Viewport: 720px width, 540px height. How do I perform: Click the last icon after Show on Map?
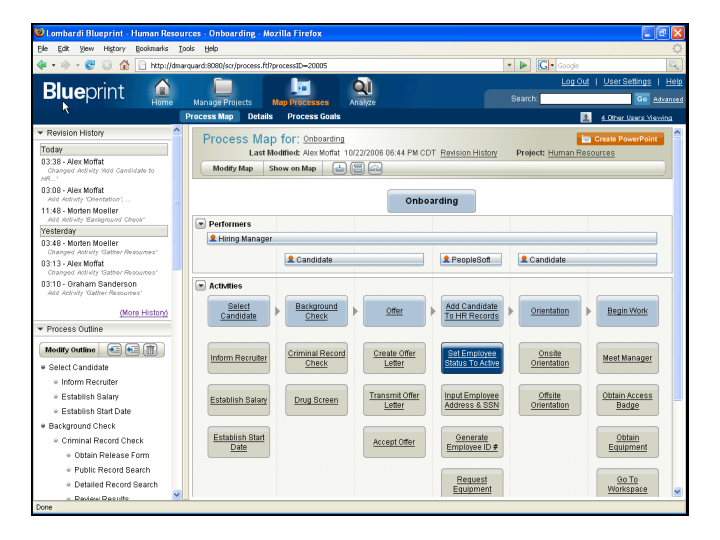375,168
